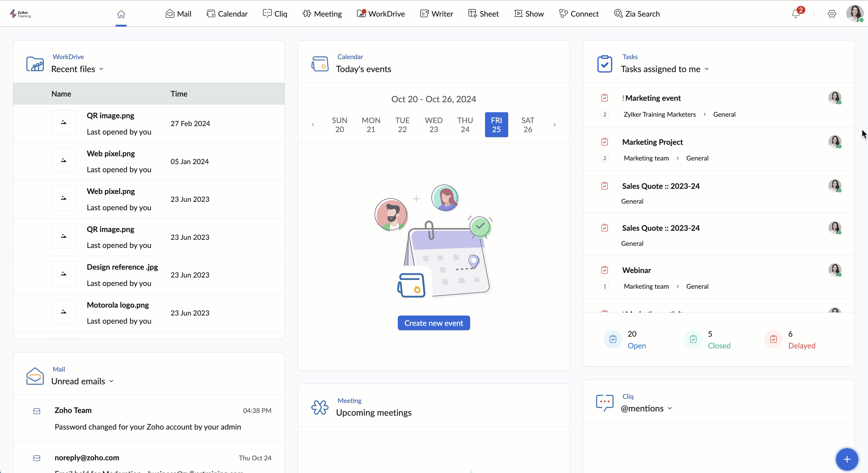Expand the Unread emails dropdown
868x473 pixels.
[111, 381]
